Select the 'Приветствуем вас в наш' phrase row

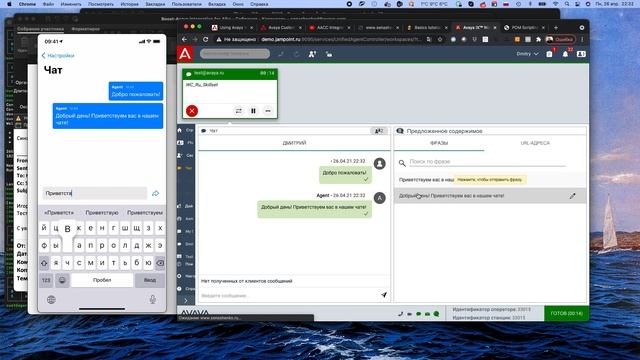click(490, 180)
